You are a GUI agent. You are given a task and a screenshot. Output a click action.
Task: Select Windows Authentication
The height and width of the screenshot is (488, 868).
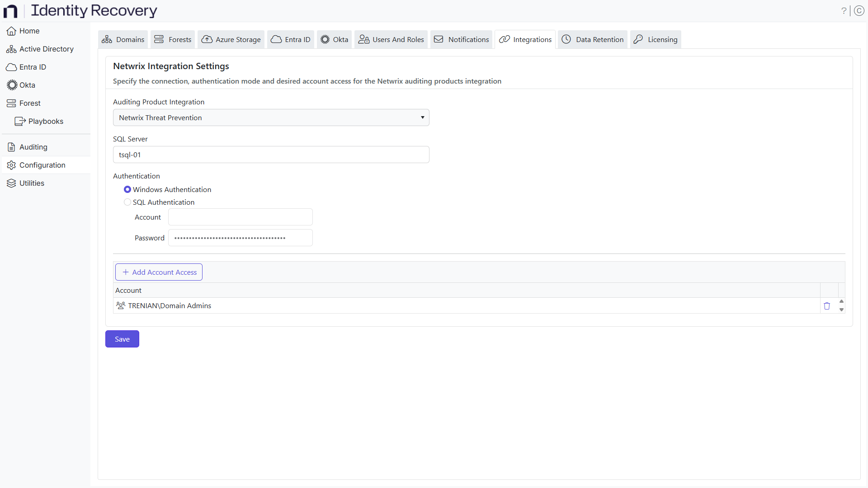click(x=127, y=189)
